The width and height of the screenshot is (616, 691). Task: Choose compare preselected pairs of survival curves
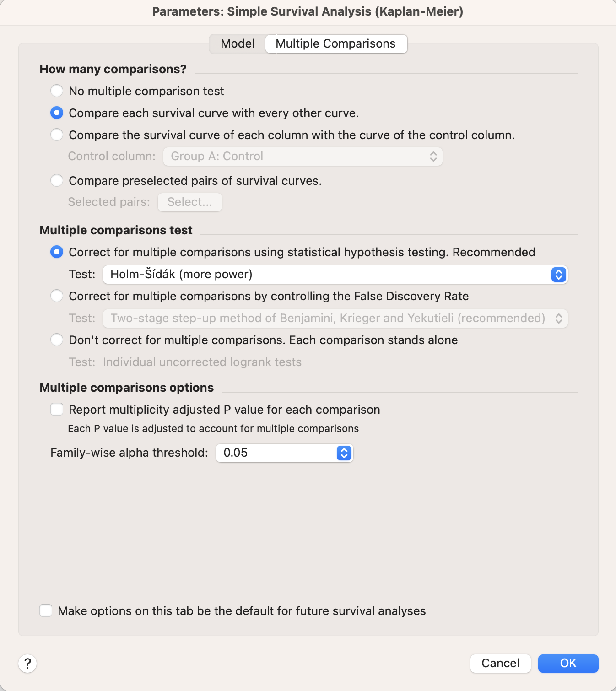coord(57,180)
